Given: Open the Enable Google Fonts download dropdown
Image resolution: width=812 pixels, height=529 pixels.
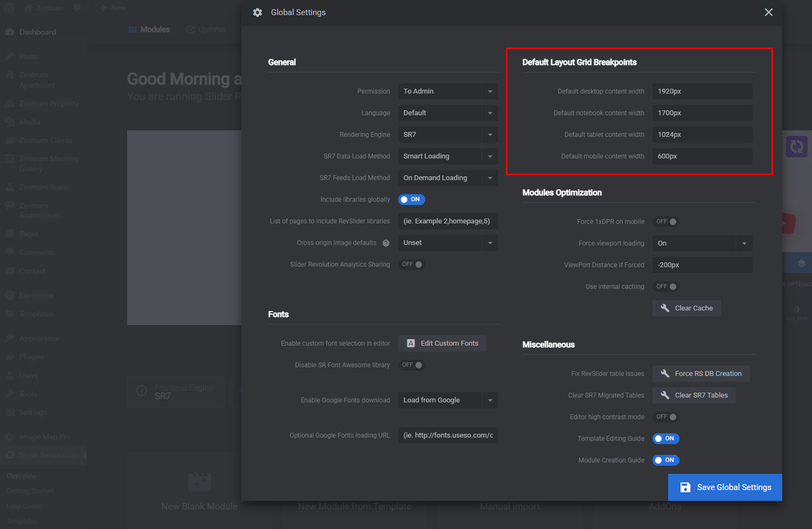Looking at the screenshot, I should tap(448, 400).
